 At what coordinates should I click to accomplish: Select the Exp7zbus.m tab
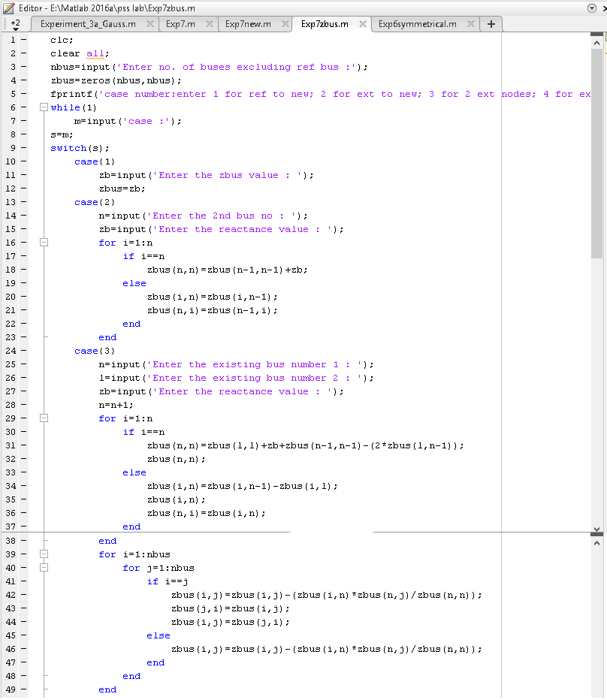click(323, 23)
